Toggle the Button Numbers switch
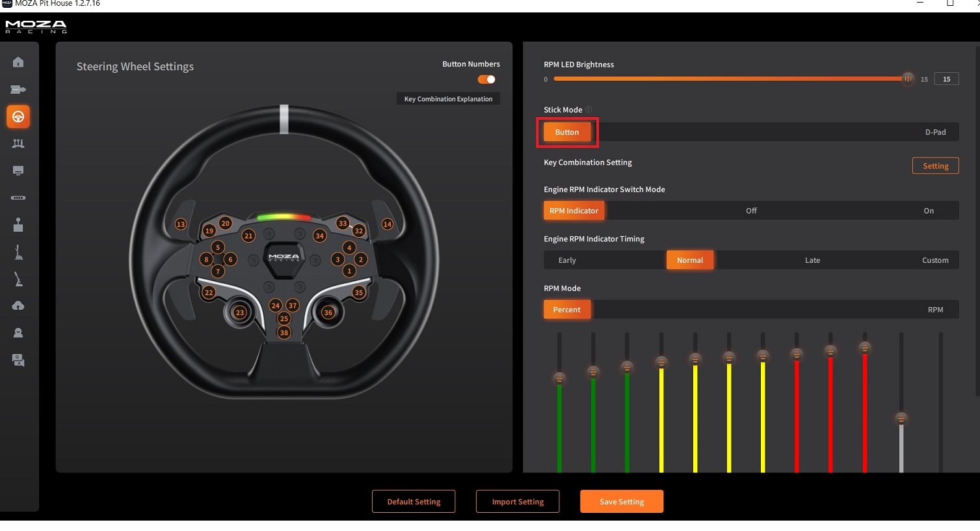The height and width of the screenshot is (531, 980). 486,79
